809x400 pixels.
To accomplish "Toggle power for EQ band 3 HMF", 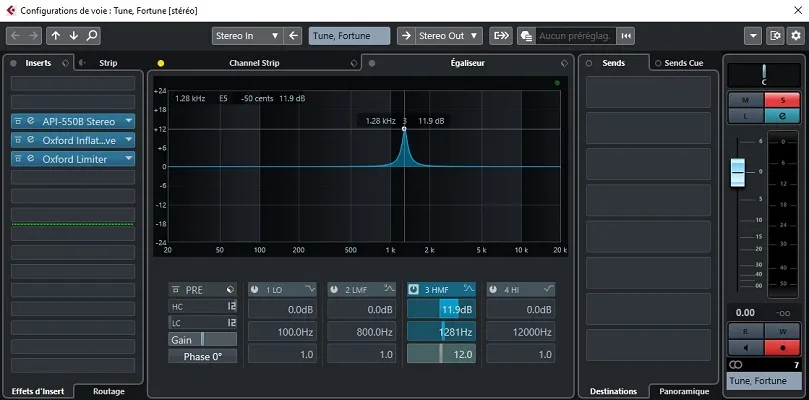I will click(414, 290).
